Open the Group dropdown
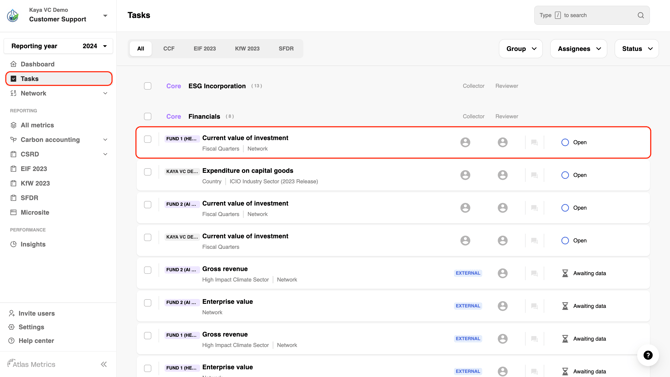The height and width of the screenshot is (377, 670). coord(521,49)
